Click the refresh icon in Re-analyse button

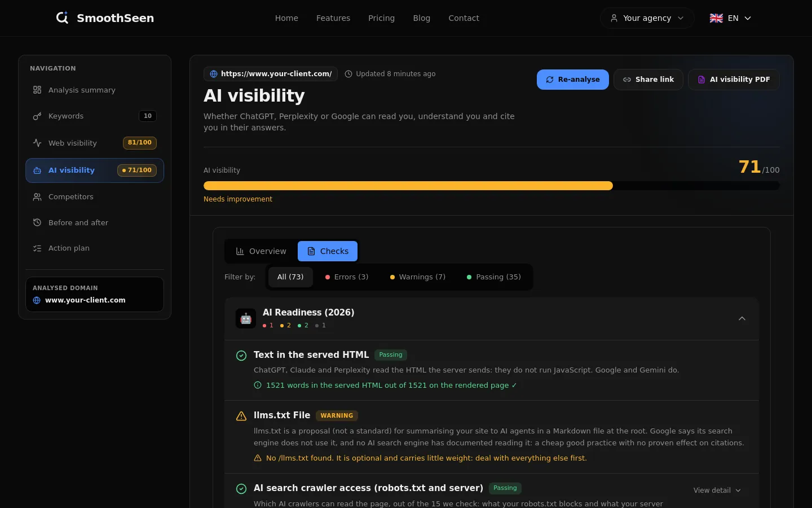click(x=550, y=80)
